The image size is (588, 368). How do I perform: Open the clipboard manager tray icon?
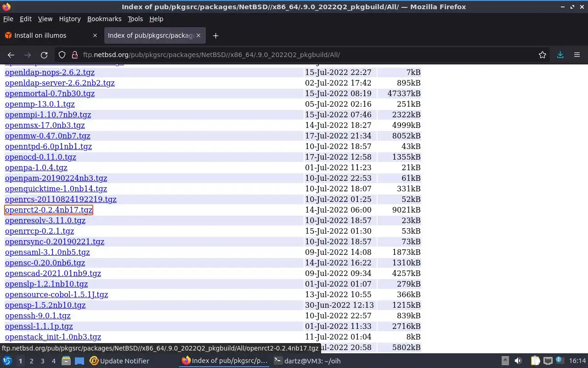click(535, 361)
